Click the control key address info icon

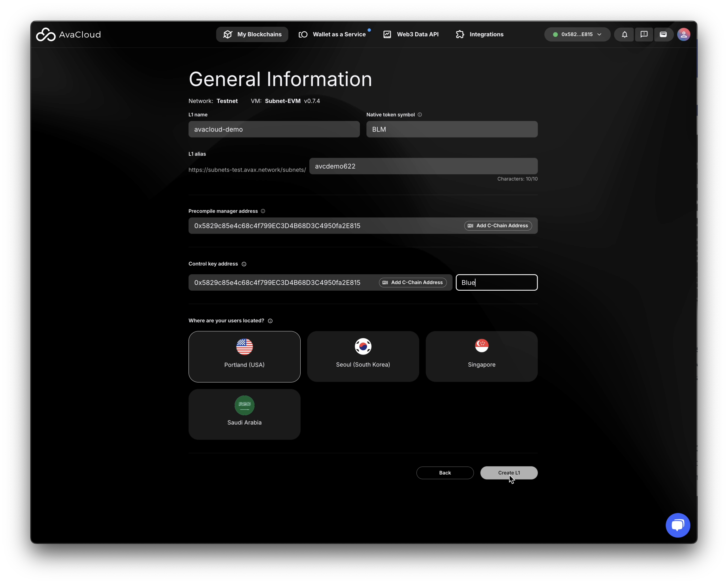click(244, 264)
